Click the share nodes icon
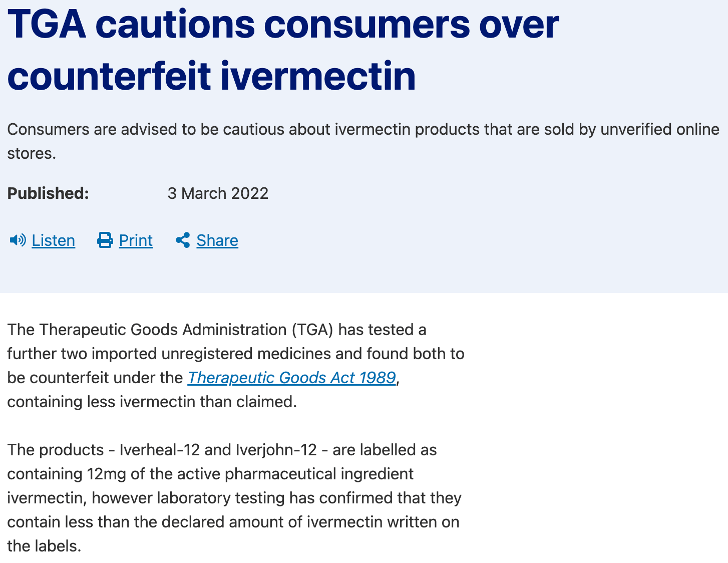Viewport: 728px width, 563px height. coord(183,240)
